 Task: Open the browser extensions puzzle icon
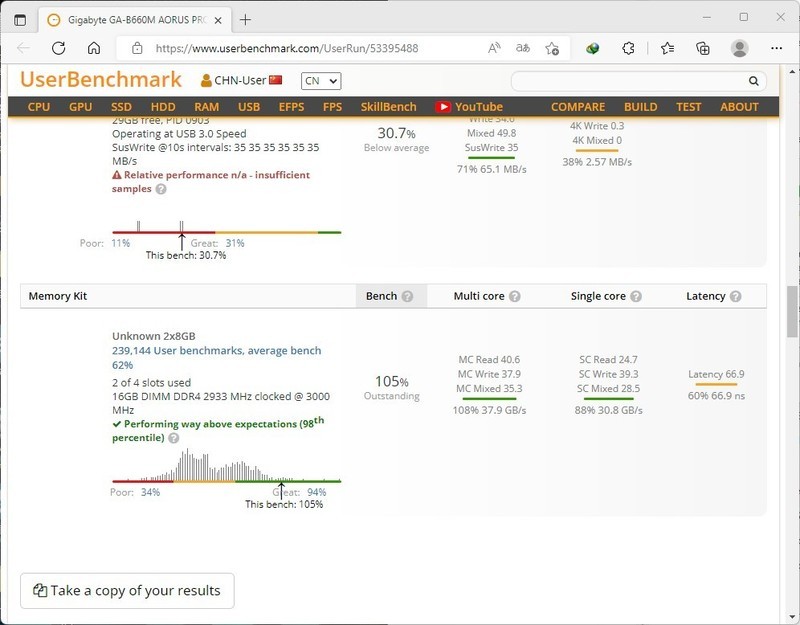(629, 48)
